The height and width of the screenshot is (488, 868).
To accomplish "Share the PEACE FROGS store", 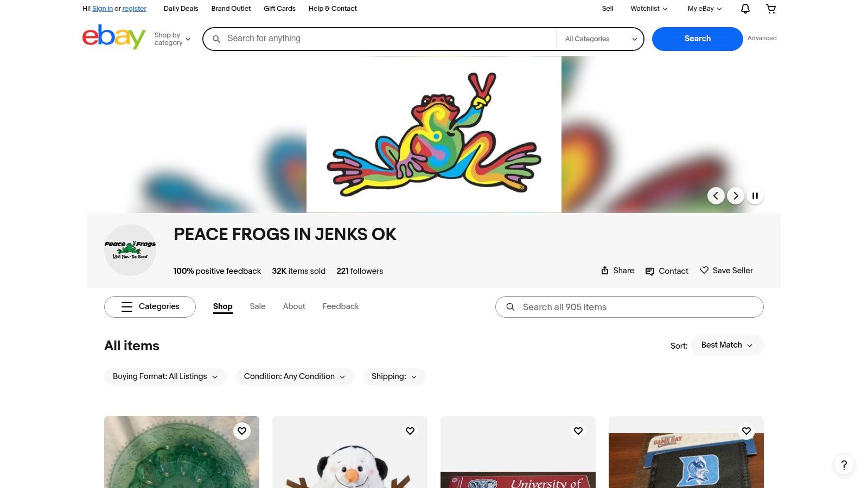I will pyautogui.click(x=617, y=271).
